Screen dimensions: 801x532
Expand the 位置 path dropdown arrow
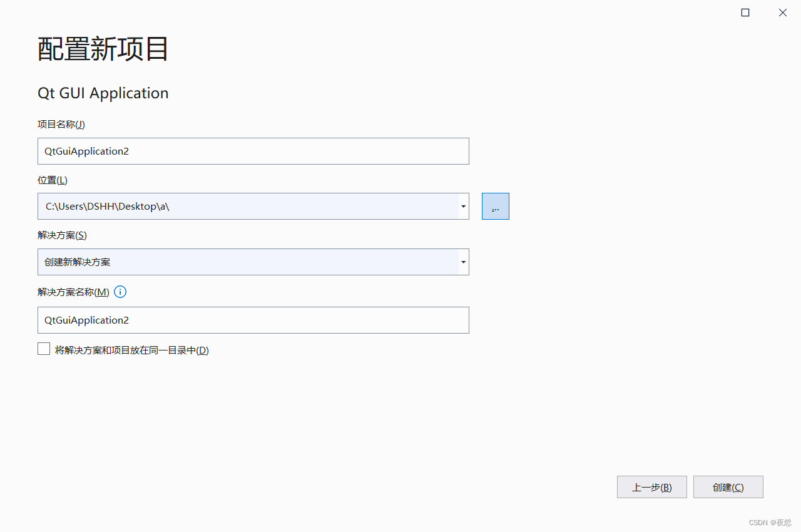(463, 207)
